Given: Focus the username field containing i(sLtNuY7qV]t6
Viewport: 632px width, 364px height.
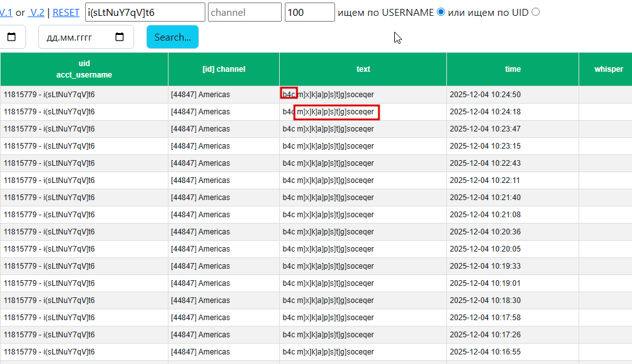Looking at the screenshot, I should (x=145, y=13).
